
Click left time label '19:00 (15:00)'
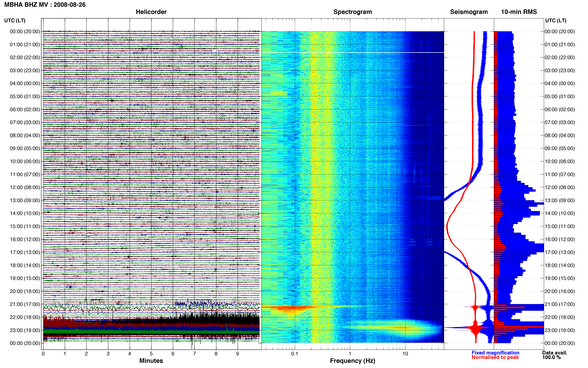[25, 278]
